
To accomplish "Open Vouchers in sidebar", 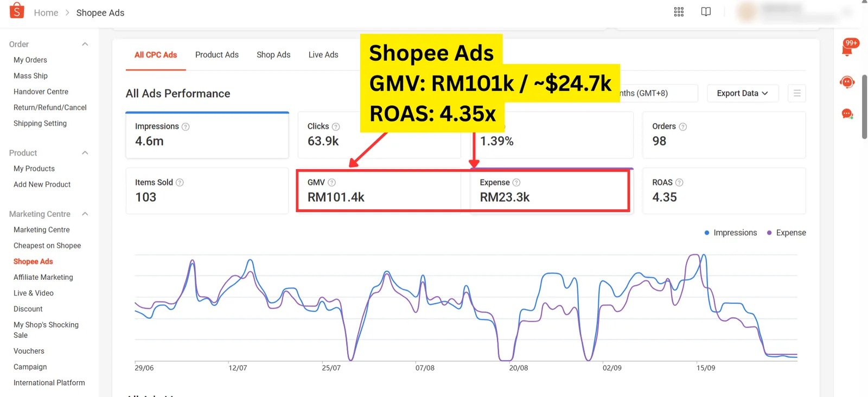I will click(29, 351).
